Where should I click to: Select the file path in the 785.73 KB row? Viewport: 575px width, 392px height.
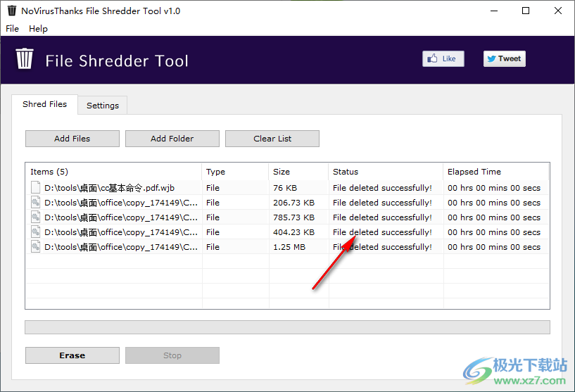[121, 217]
